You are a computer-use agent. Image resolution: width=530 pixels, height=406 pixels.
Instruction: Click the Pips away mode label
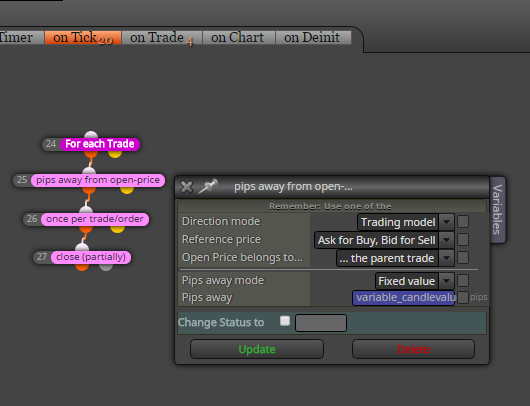(223, 280)
